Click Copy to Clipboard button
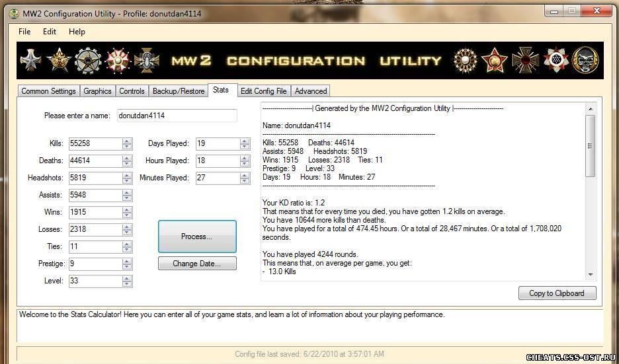 tap(557, 293)
